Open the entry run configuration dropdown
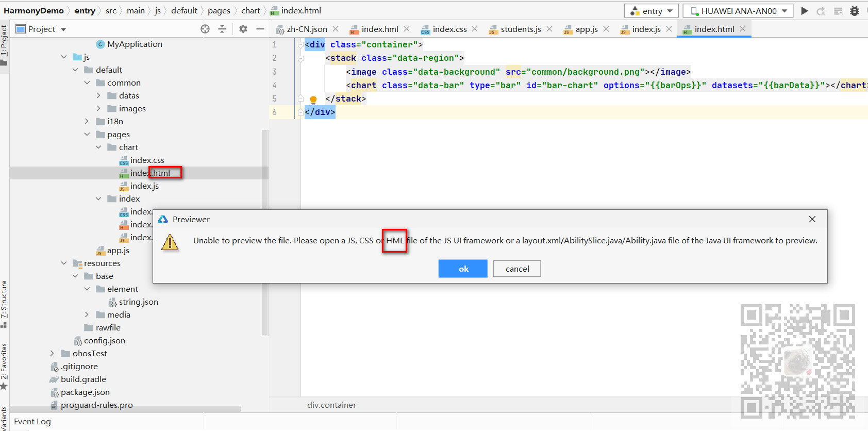This screenshot has width=868, height=431. click(652, 11)
